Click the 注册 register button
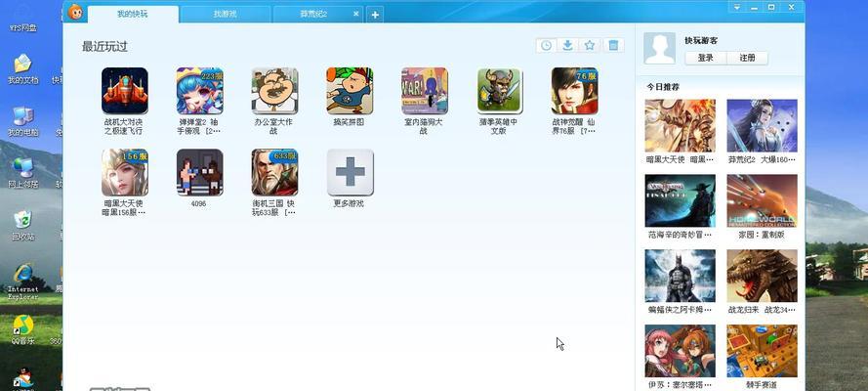 (x=747, y=58)
